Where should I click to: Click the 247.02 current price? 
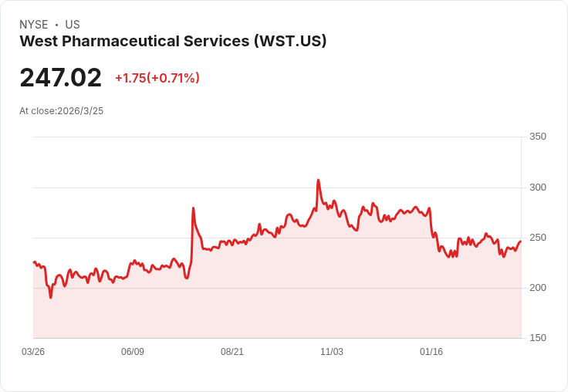click(x=61, y=77)
